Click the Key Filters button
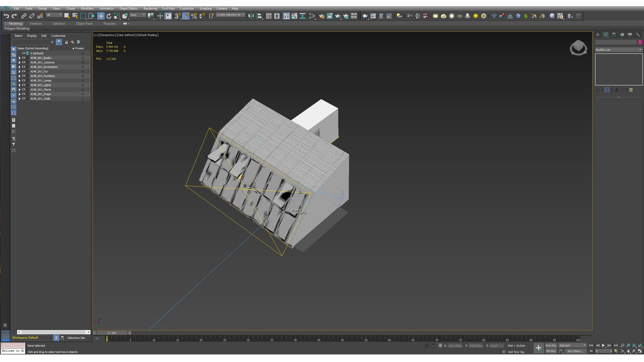Viewport: 644px width, 362px height. pos(575,351)
